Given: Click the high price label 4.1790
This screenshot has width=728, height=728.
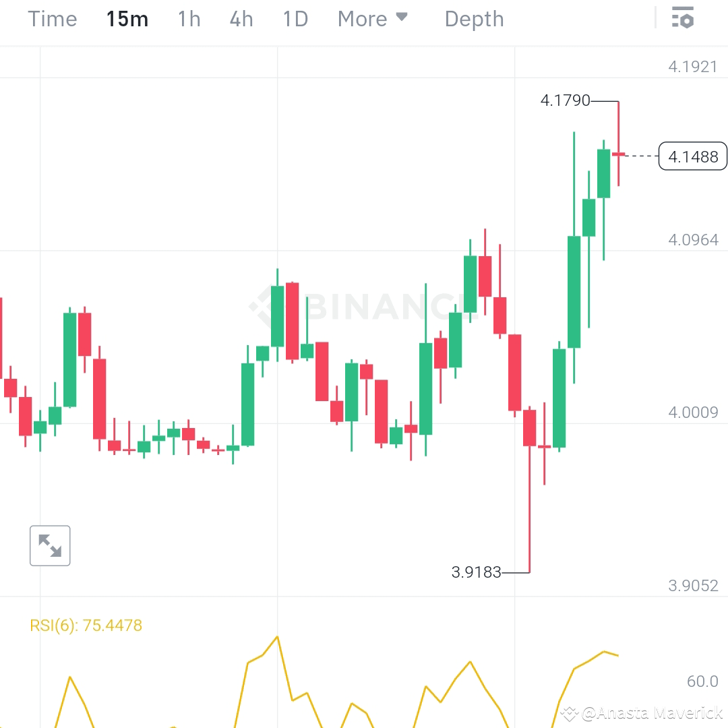Looking at the screenshot, I should click(565, 100).
